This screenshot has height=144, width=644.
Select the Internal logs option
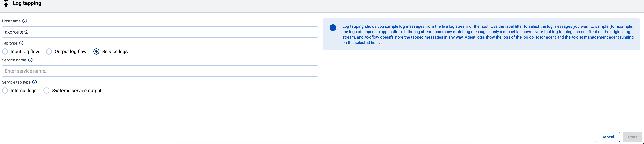pos(5,91)
